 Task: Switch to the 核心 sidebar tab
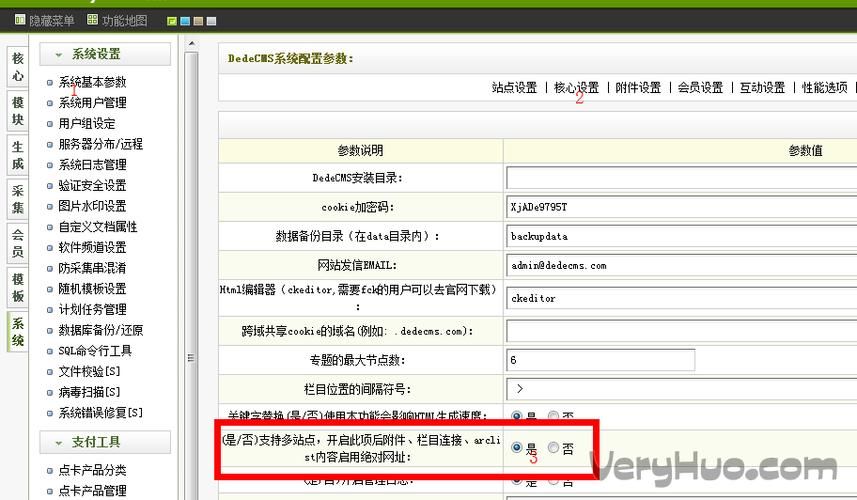[x=17, y=67]
